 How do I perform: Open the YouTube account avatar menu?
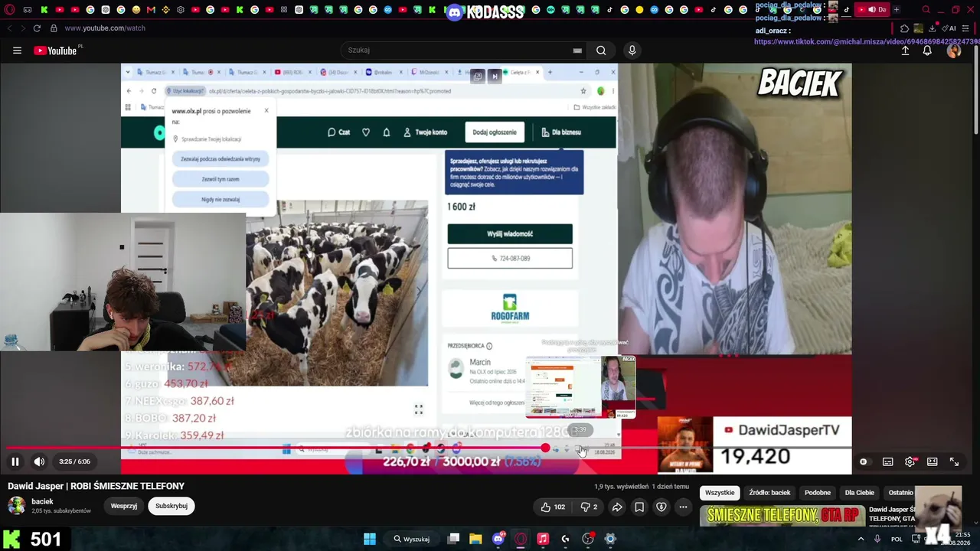click(954, 51)
